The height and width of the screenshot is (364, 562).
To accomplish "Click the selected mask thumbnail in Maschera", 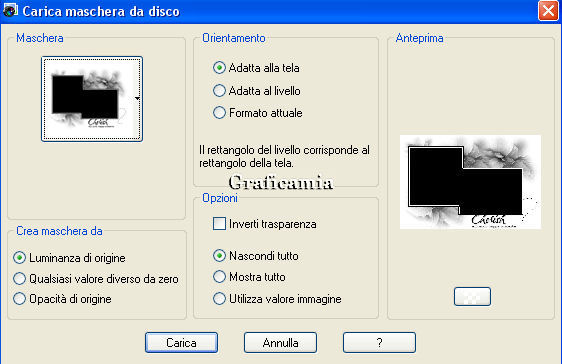I will tap(92, 99).
